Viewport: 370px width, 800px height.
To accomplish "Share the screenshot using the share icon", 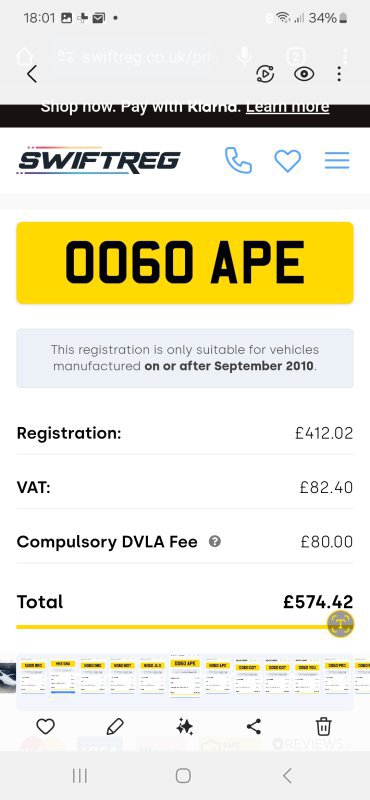I will click(x=254, y=726).
